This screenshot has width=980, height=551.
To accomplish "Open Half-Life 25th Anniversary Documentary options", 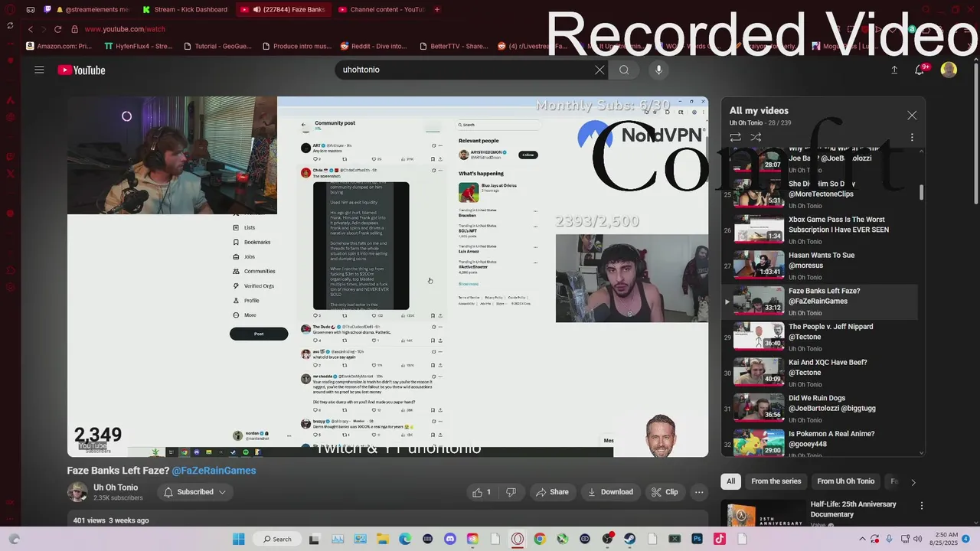I will (922, 506).
